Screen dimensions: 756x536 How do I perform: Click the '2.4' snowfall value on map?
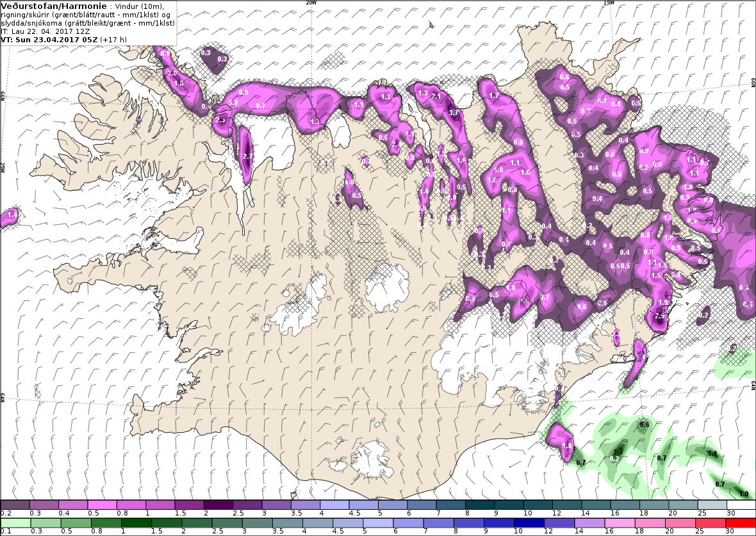[397, 144]
